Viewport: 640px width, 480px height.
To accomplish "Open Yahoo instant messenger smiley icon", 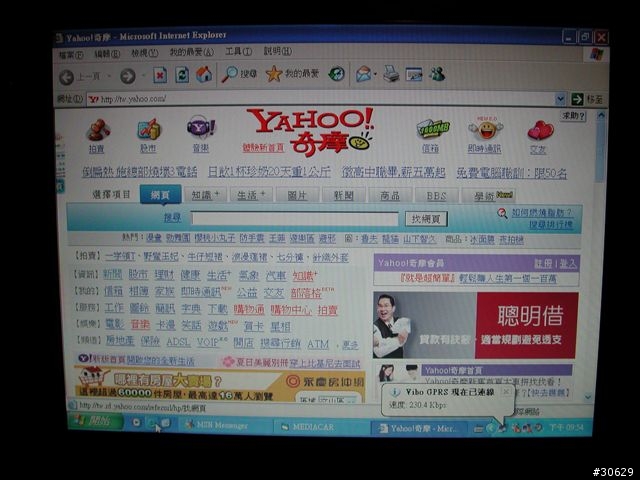I will tap(485, 129).
